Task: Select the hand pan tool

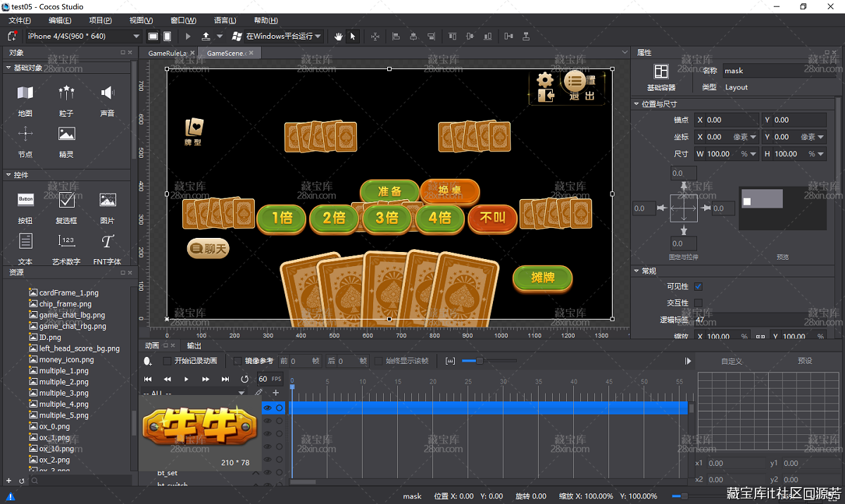Action: coord(339,36)
